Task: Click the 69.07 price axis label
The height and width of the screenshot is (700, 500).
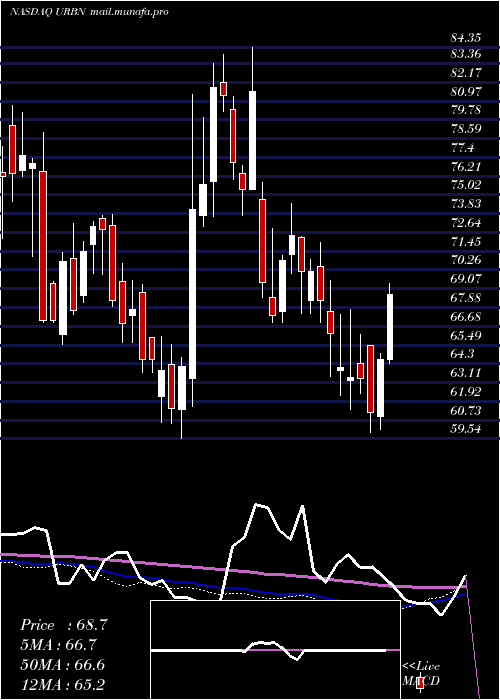Action: 466,279
